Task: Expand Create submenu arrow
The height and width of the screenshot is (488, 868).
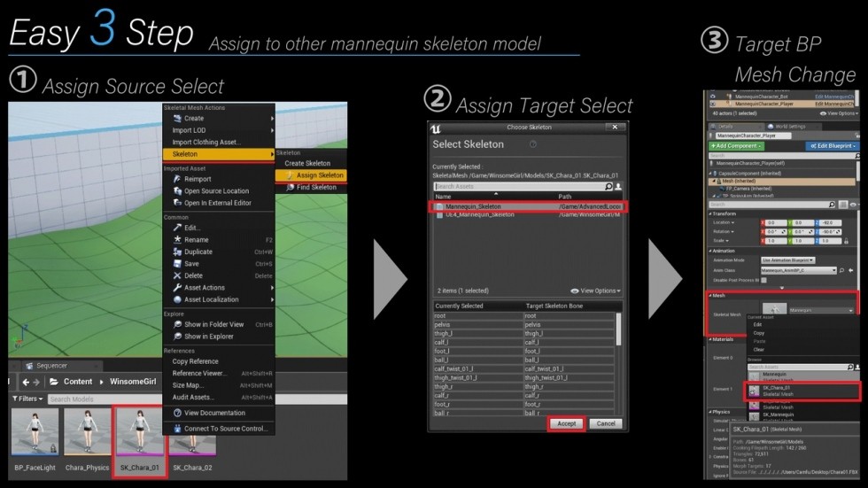Action: coord(272,119)
